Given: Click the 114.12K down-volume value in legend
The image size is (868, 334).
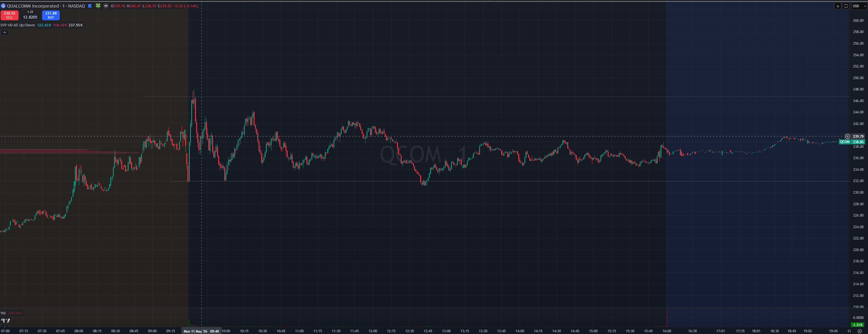Looking at the screenshot, I should (x=60, y=25).
